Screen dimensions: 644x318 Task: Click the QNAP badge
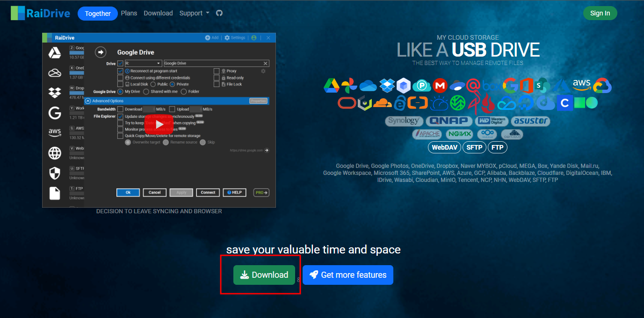pos(449,121)
